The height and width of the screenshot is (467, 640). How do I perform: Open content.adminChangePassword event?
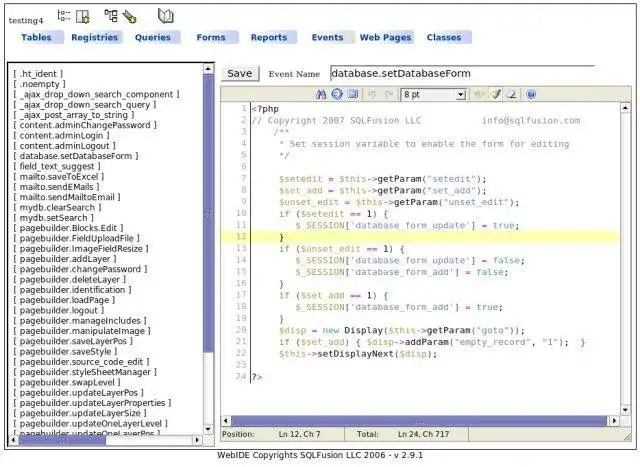(x=85, y=125)
